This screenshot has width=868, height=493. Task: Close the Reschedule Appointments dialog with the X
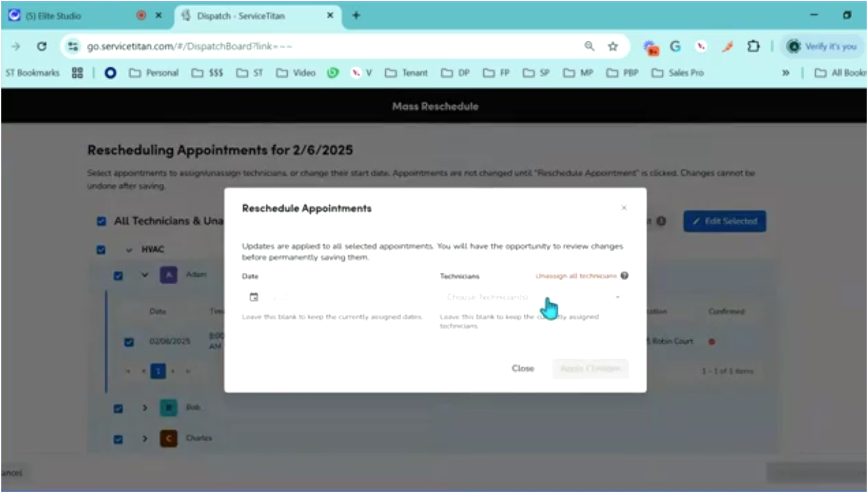point(624,208)
